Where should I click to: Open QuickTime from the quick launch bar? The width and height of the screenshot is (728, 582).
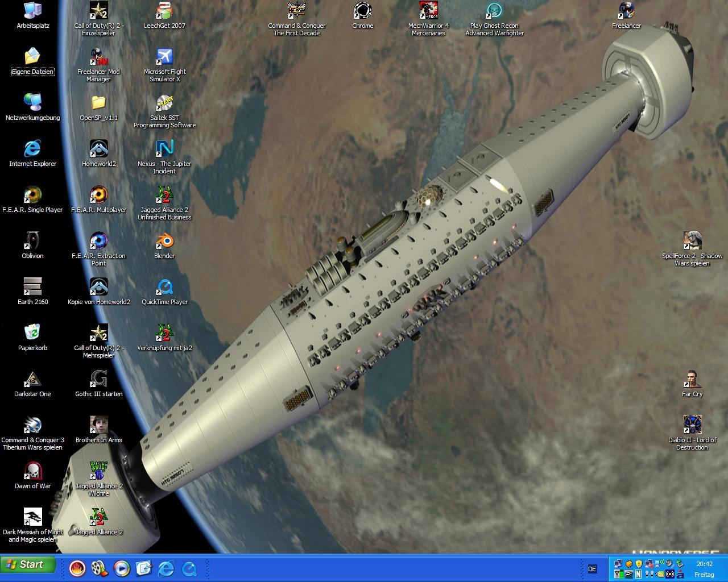[x=189, y=568]
